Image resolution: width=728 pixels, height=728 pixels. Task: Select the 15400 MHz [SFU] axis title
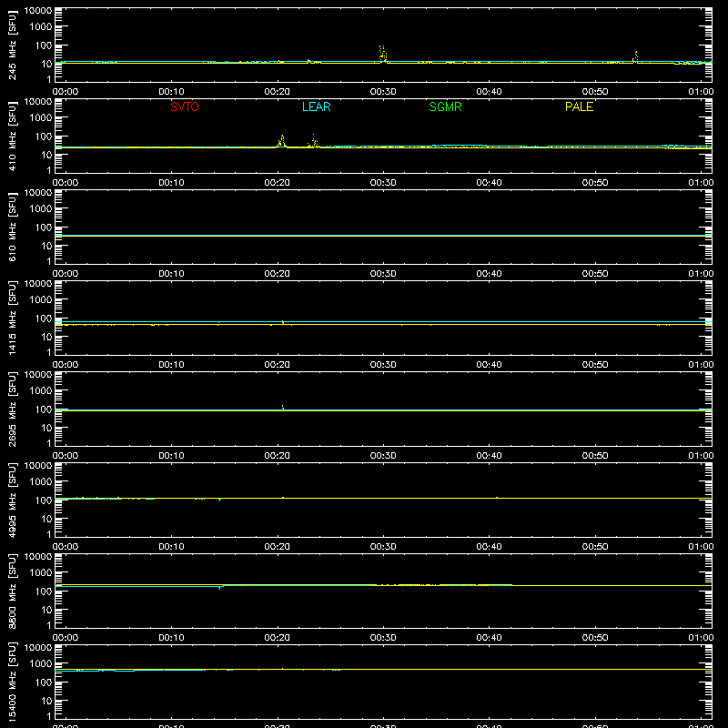(x=12, y=682)
